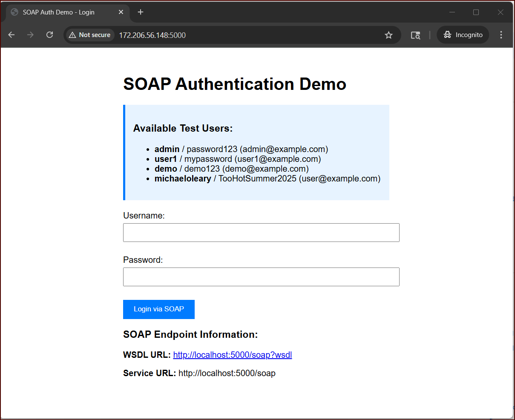Maximize the browser window
The image size is (515, 420).
[x=476, y=12]
